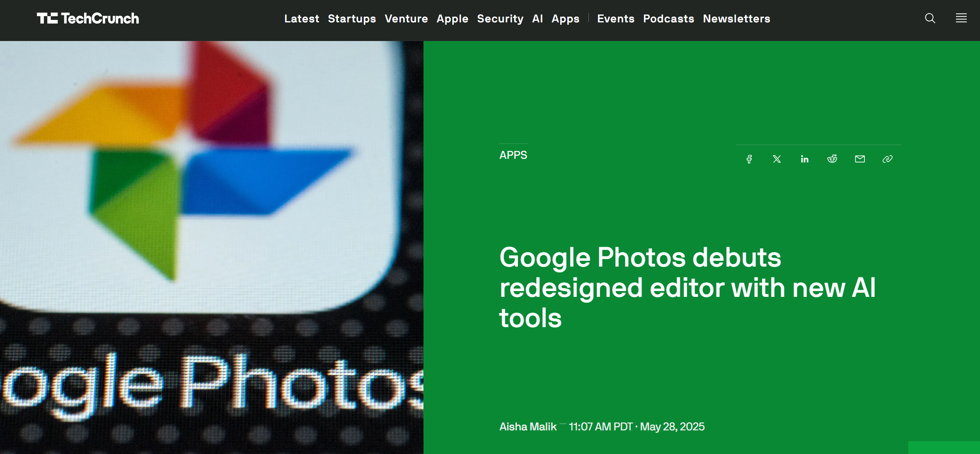
Task: Open the AI nav link
Action: point(537,19)
